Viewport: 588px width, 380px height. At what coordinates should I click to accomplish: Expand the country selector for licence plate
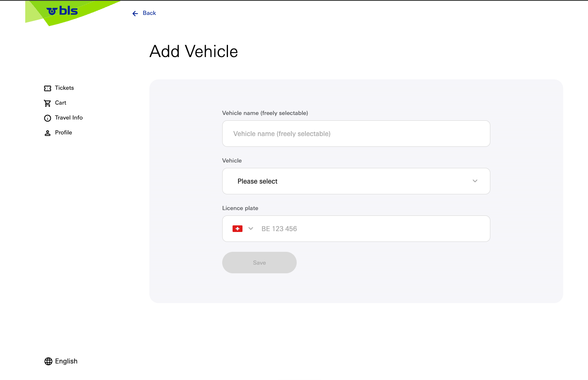[251, 228]
